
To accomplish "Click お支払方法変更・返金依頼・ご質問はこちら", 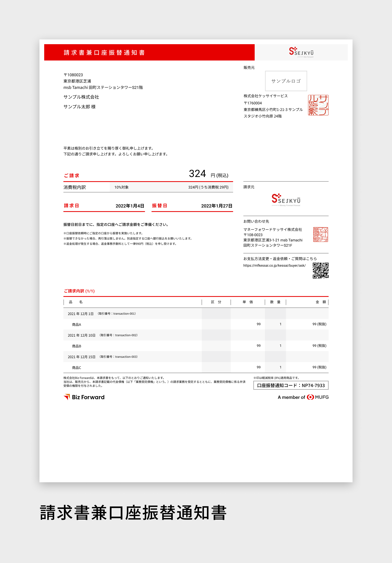I will pos(280,259).
